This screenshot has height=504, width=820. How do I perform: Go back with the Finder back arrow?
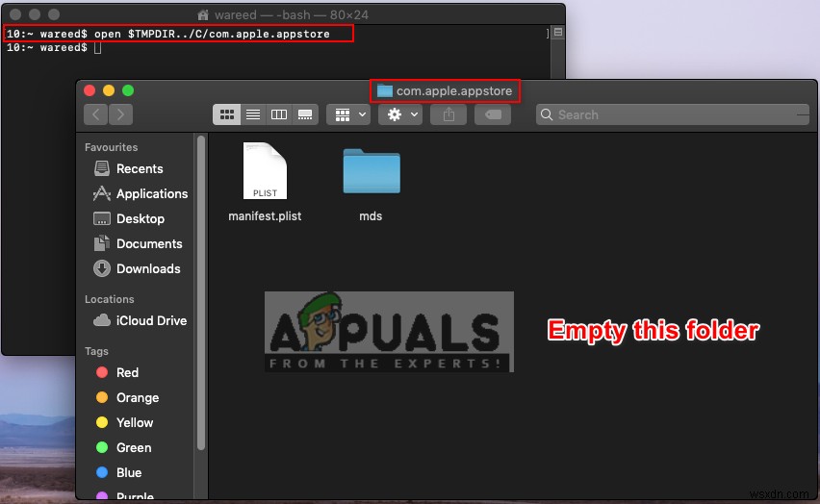point(95,114)
